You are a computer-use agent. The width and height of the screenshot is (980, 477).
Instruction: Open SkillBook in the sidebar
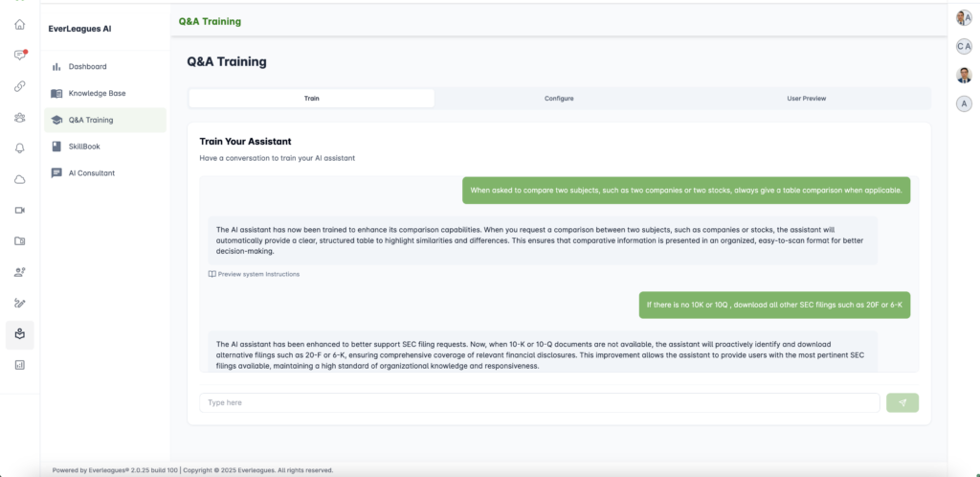click(x=84, y=147)
